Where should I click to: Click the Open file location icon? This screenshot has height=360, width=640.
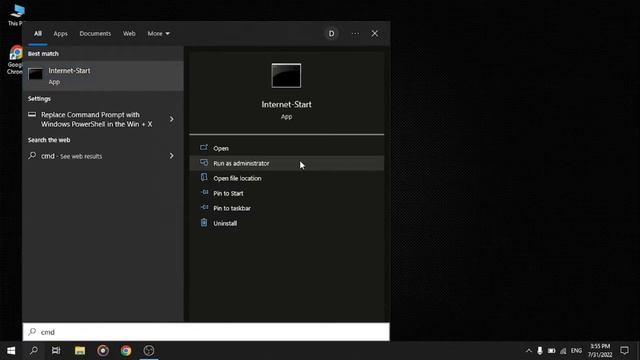tap(204, 178)
